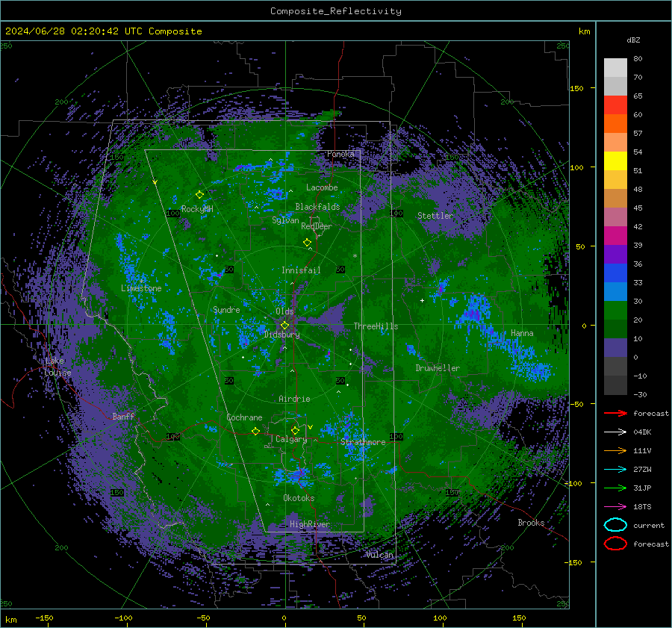Screen dimensions: 672x628
Task: Click the Lacombe city label
Action: tap(322, 187)
